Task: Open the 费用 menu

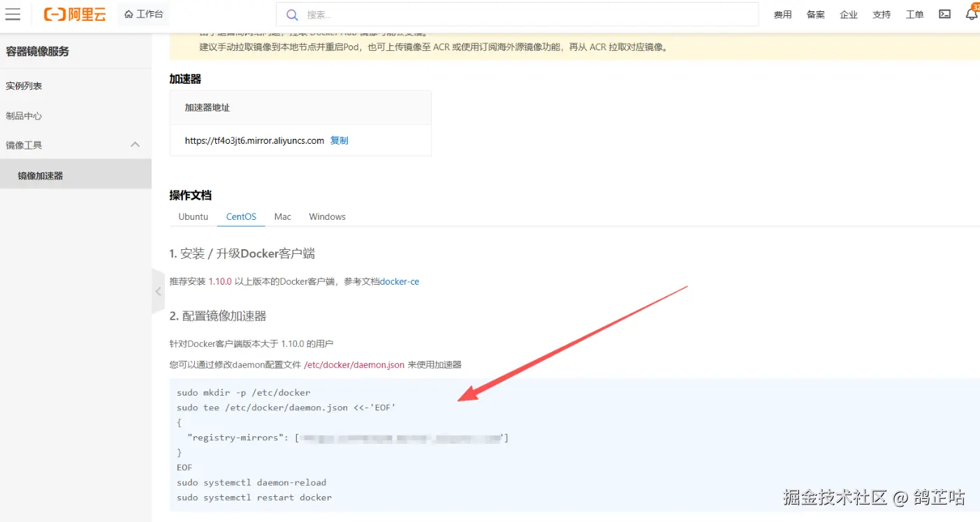Action: 782,15
